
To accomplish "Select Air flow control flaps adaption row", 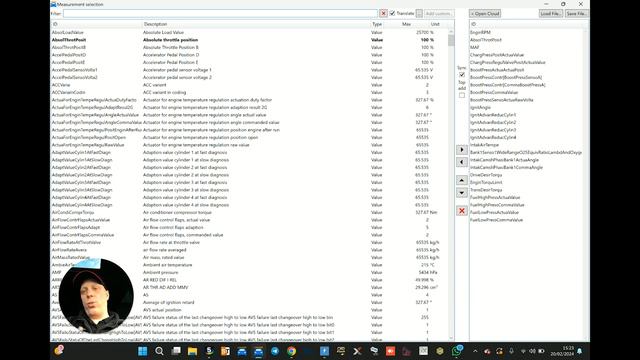I will 249,227.
